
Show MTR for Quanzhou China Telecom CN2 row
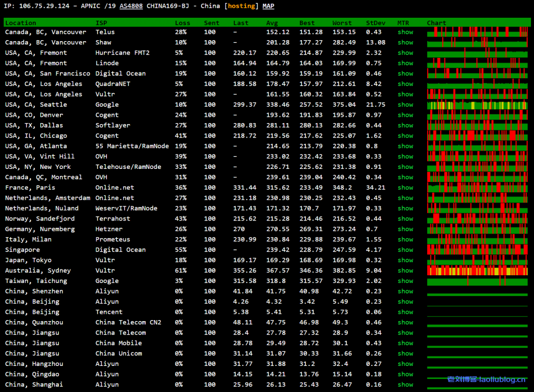pyautogui.click(x=405, y=323)
